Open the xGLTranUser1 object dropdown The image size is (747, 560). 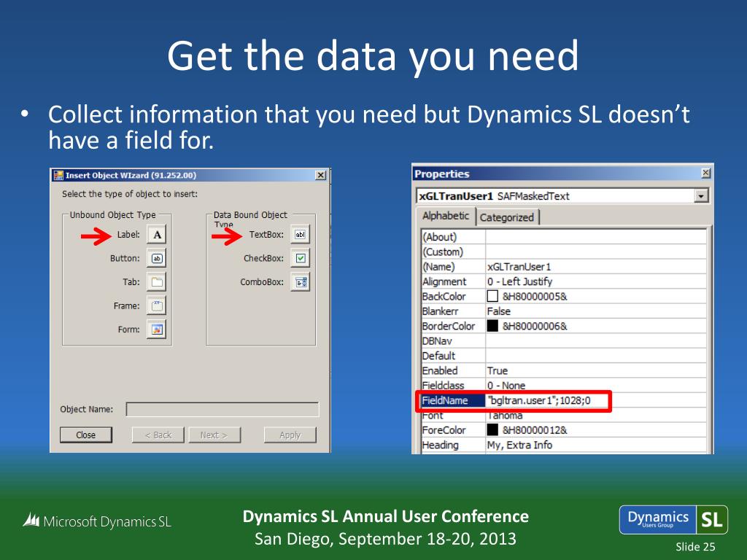click(x=701, y=195)
